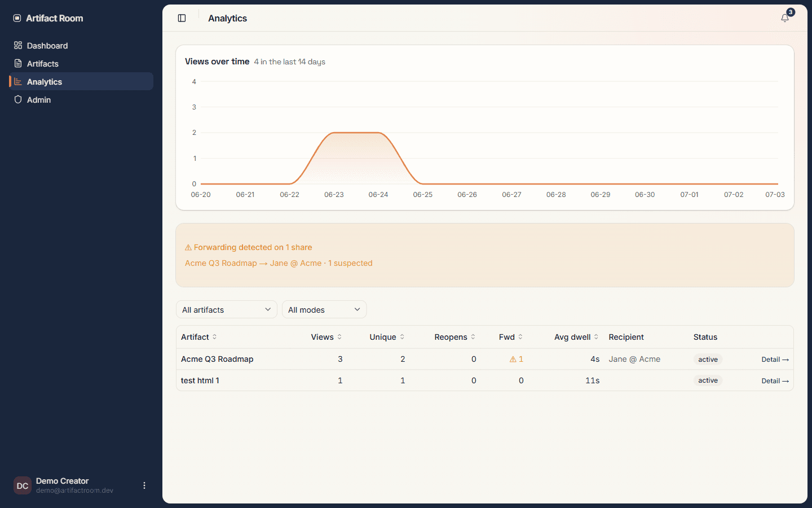Image resolution: width=812 pixels, height=508 pixels.
Task: Sort by Views column arrows
Action: pos(339,337)
